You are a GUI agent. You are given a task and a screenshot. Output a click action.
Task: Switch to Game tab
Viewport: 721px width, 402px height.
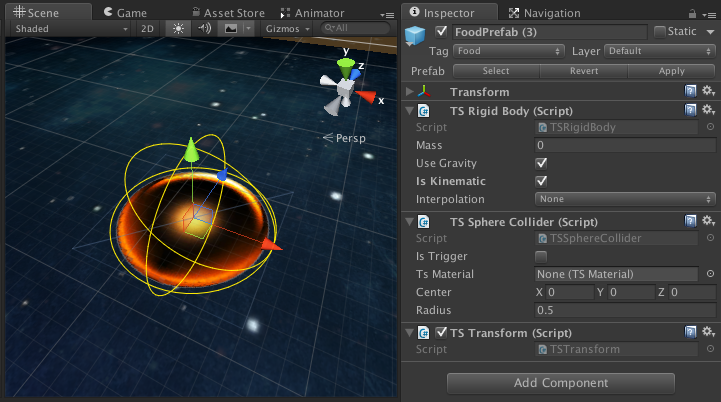pos(125,12)
